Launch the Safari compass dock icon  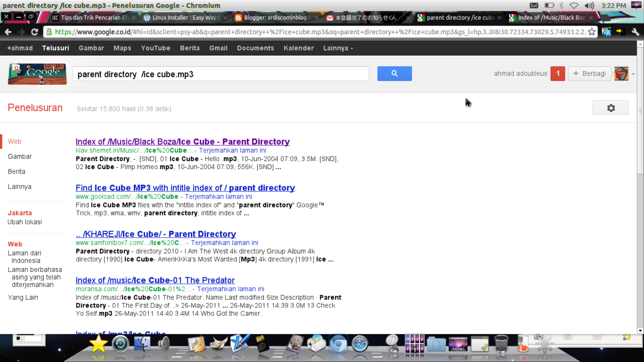coord(360,344)
